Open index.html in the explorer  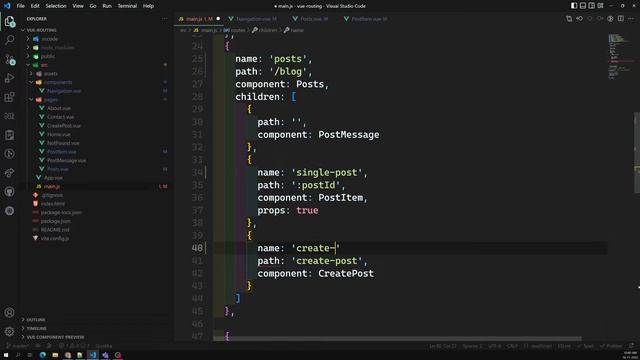(53, 204)
